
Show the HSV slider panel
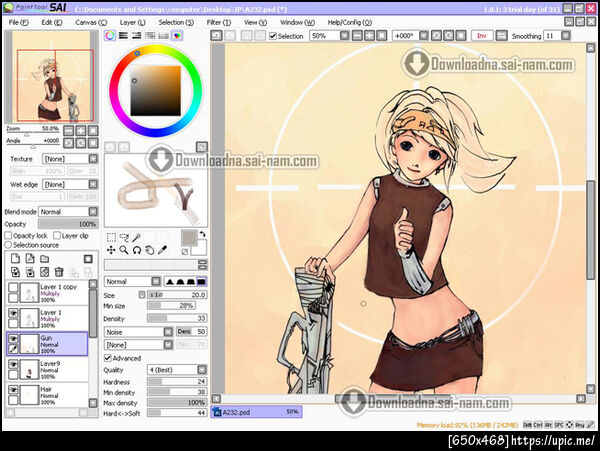pos(137,36)
